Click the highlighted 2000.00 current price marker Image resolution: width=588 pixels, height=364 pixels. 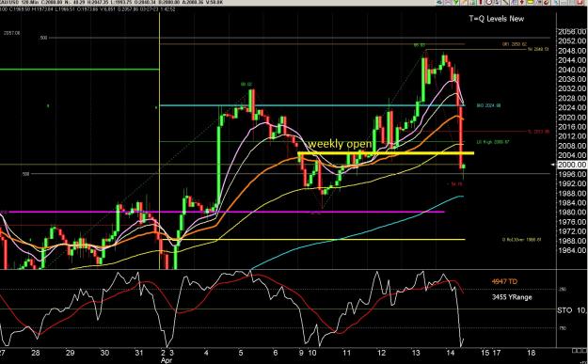tap(572, 165)
